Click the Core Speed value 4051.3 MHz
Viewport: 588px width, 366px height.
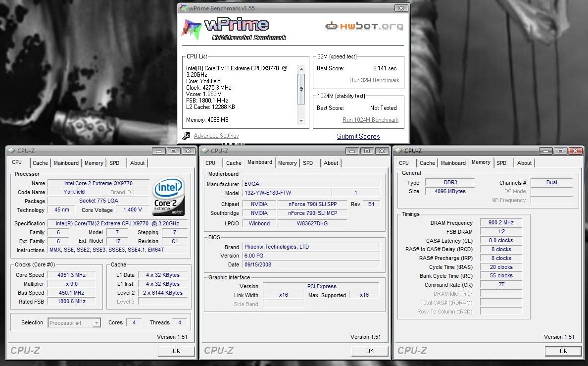pos(71,275)
